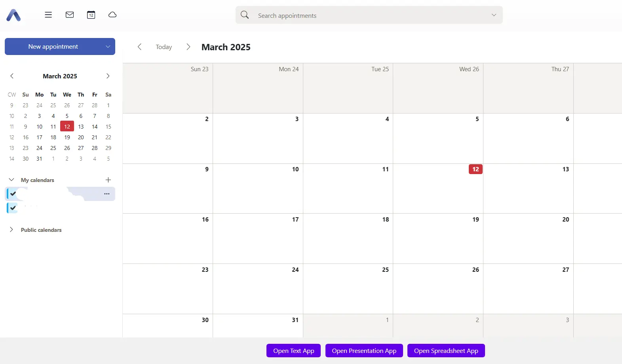Open the hamburger navigation menu

[48, 15]
